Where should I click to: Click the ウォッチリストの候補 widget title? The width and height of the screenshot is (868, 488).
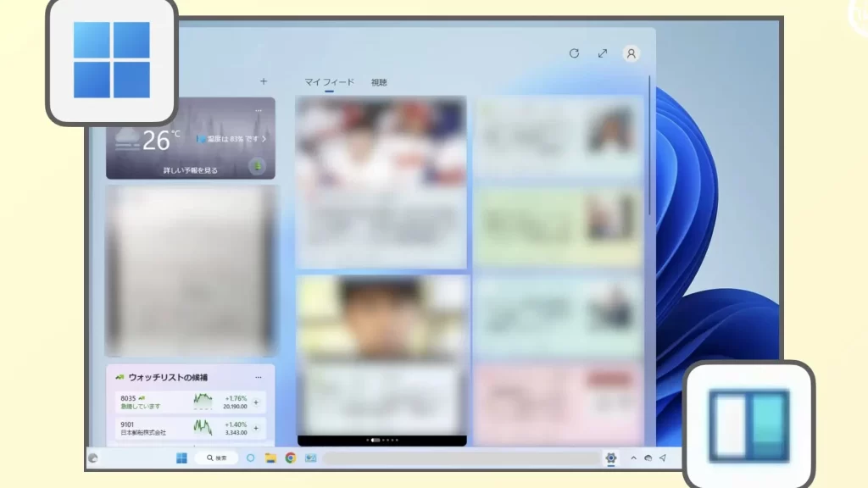168,377
